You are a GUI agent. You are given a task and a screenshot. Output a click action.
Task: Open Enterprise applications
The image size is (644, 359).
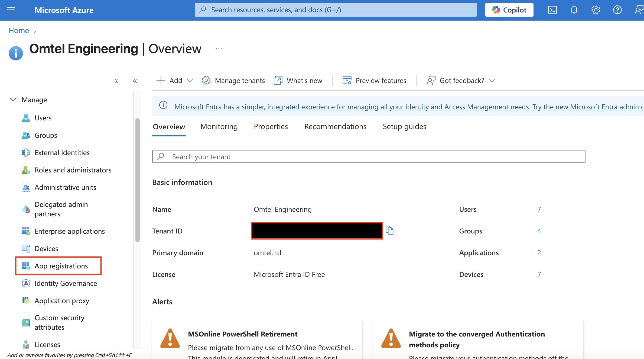70,231
